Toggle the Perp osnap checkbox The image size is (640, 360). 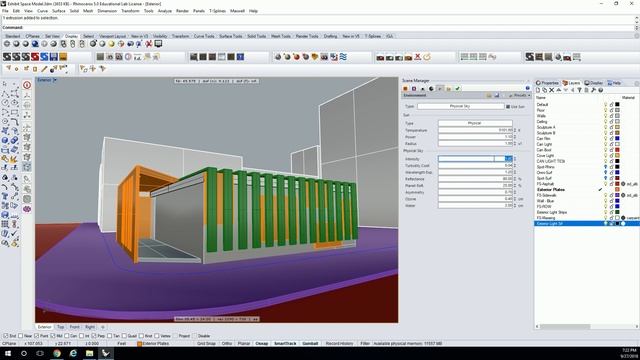coord(94,336)
